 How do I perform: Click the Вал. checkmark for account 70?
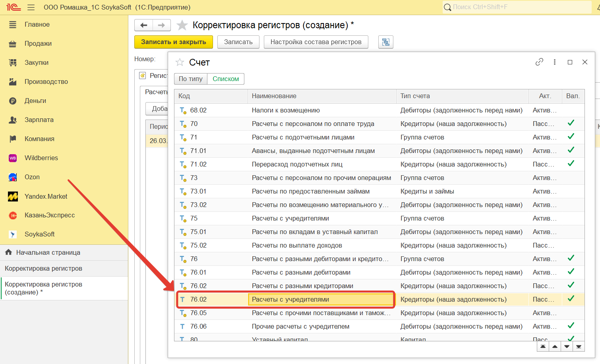pos(571,123)
